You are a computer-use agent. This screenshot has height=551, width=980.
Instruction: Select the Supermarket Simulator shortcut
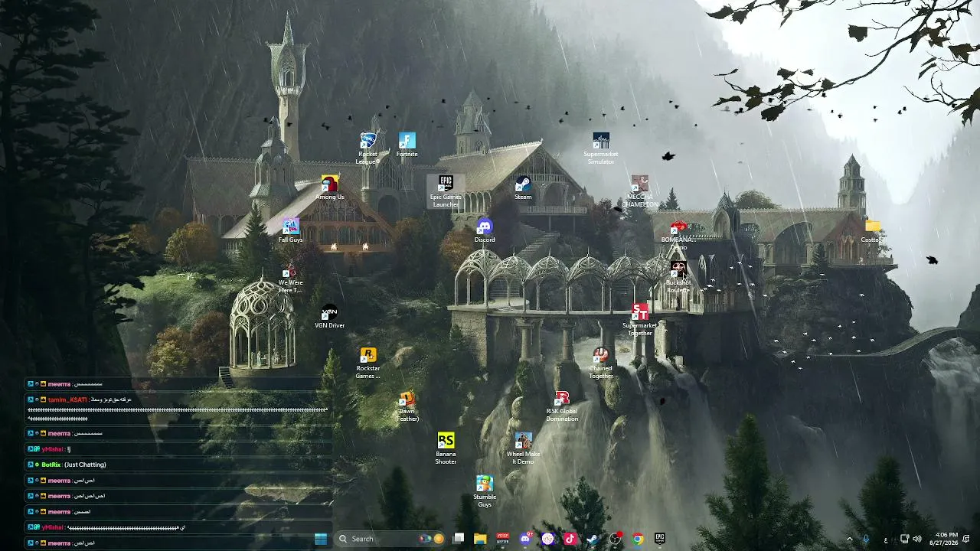[601, 148]
